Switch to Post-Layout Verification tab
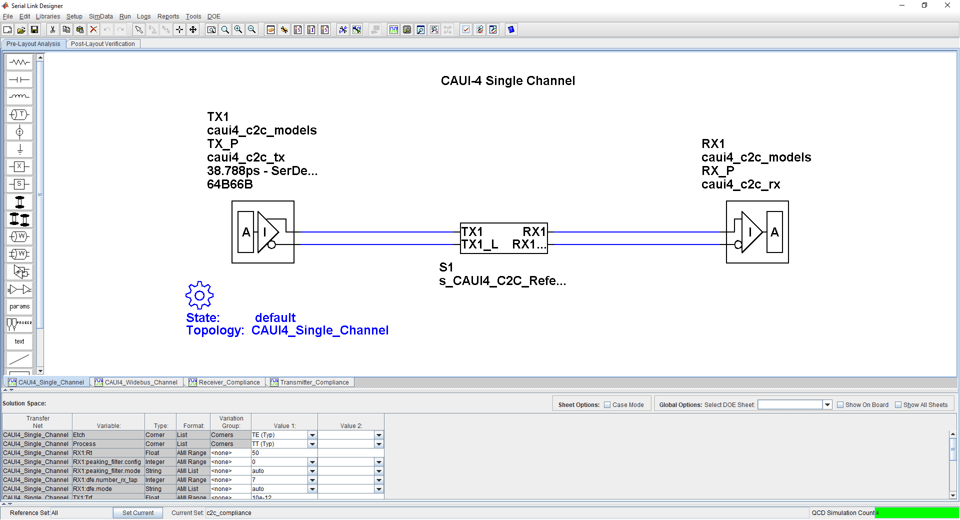The image size is (960, 520). tap(103, 44)
